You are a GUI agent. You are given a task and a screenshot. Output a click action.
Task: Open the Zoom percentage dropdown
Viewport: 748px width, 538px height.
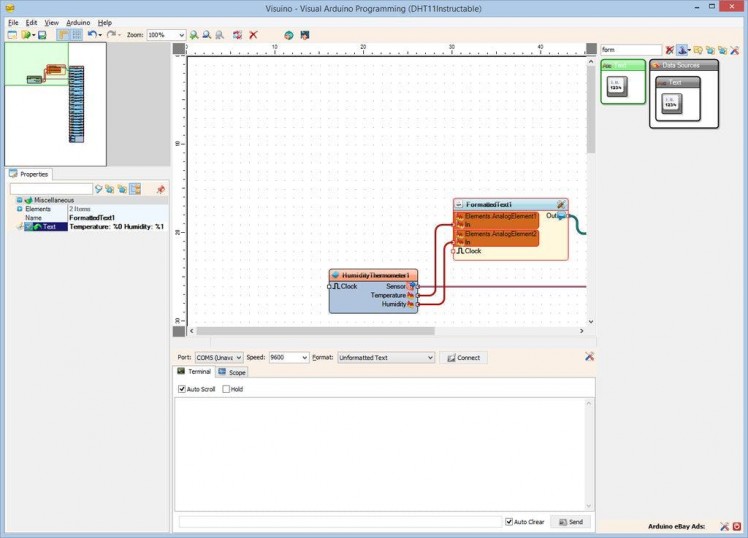pos(181,35)
